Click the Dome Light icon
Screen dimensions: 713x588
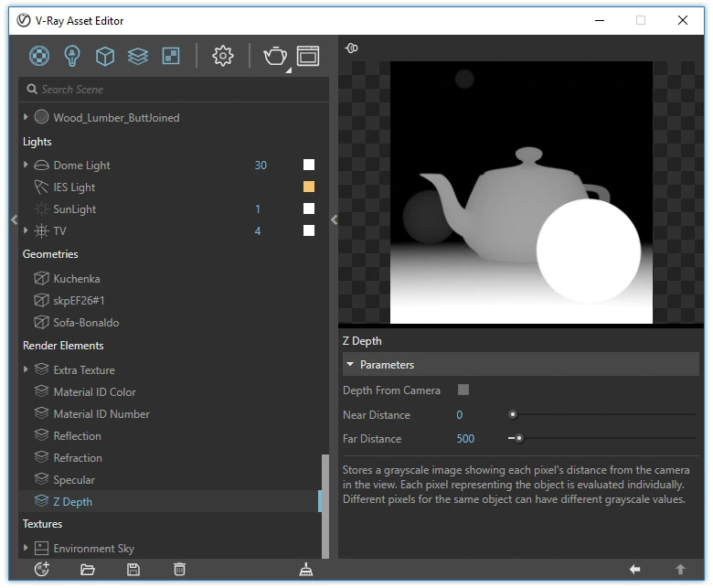41,166
